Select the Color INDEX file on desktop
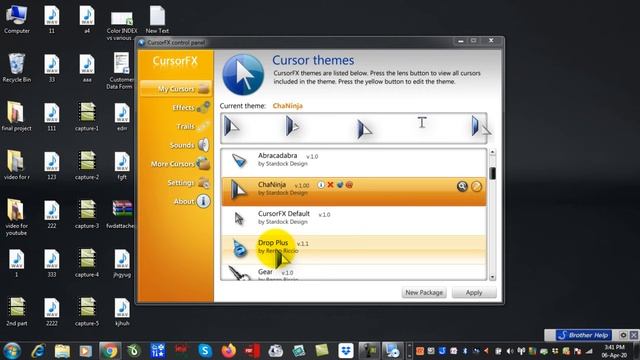 click(122, 24)
